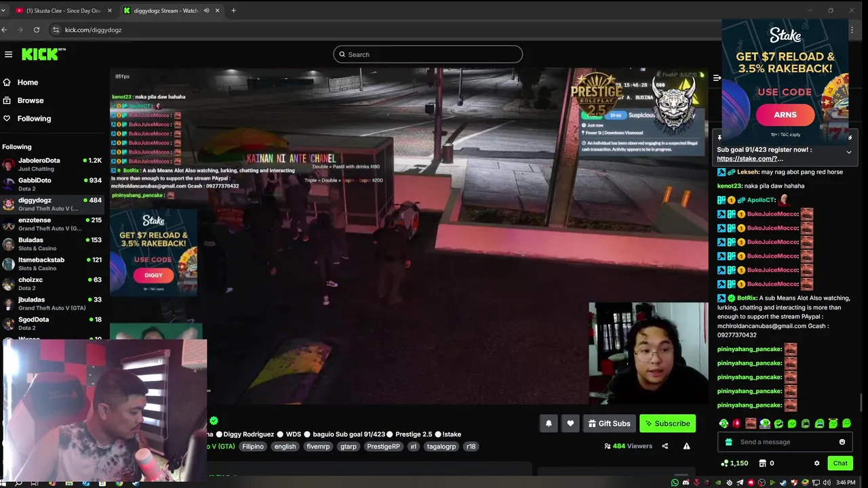View site information icon in address bar
The height and width of the screenshot is (488, 868).
(x=56, y=30)
